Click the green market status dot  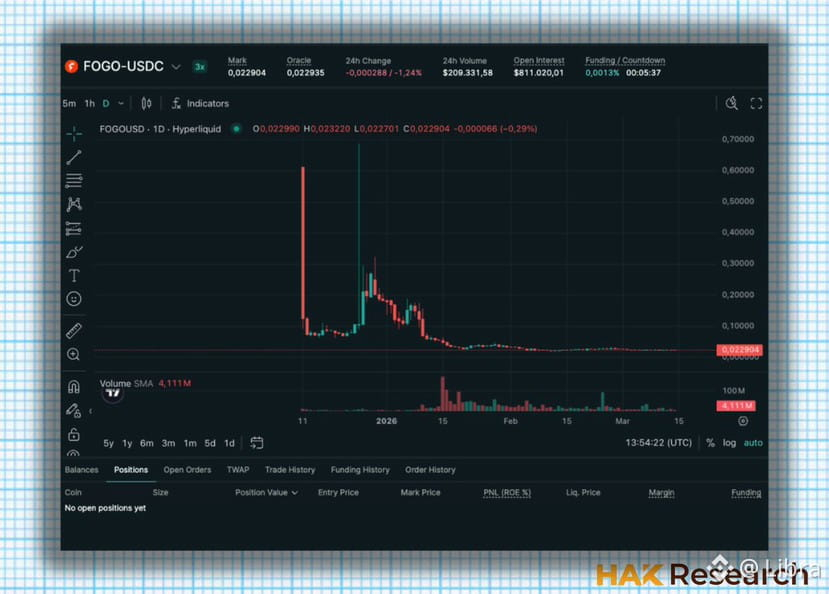click(x=236, y=129)
